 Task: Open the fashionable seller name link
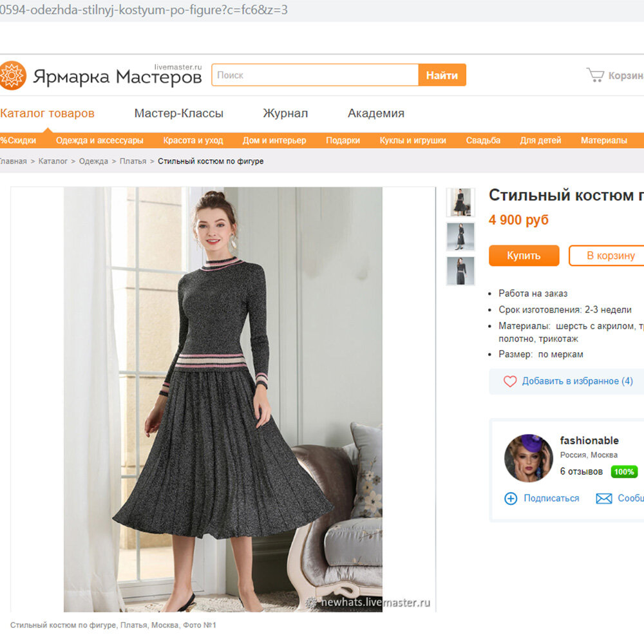(589, 440)
